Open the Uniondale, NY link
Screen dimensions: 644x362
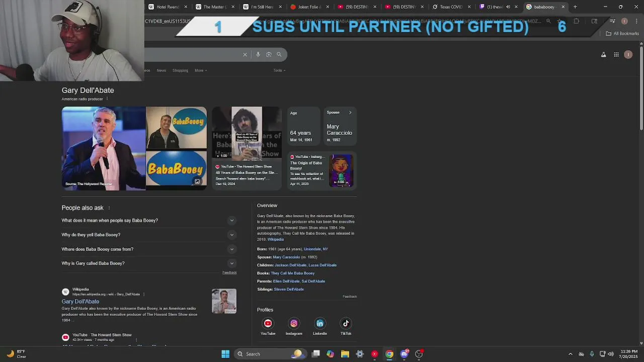click(315, 249)
